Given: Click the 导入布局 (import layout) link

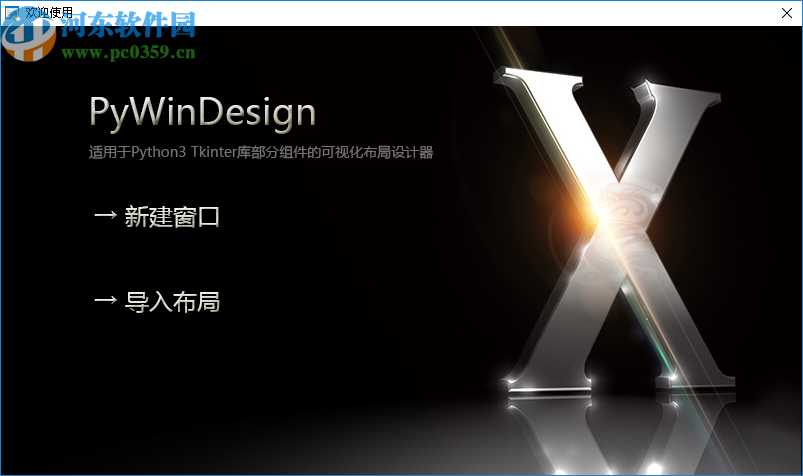Looking at the screenshot, I should (x=157, y=302).
